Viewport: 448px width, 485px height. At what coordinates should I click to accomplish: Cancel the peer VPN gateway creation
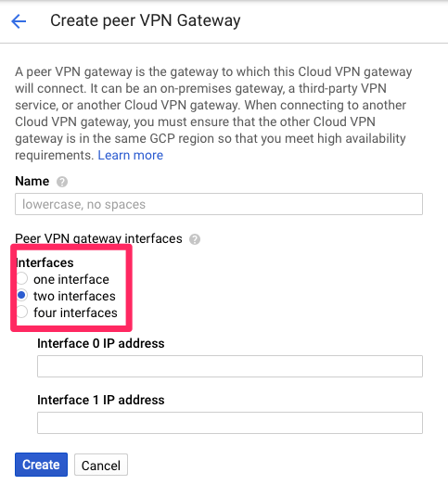[x=101, y=465]
